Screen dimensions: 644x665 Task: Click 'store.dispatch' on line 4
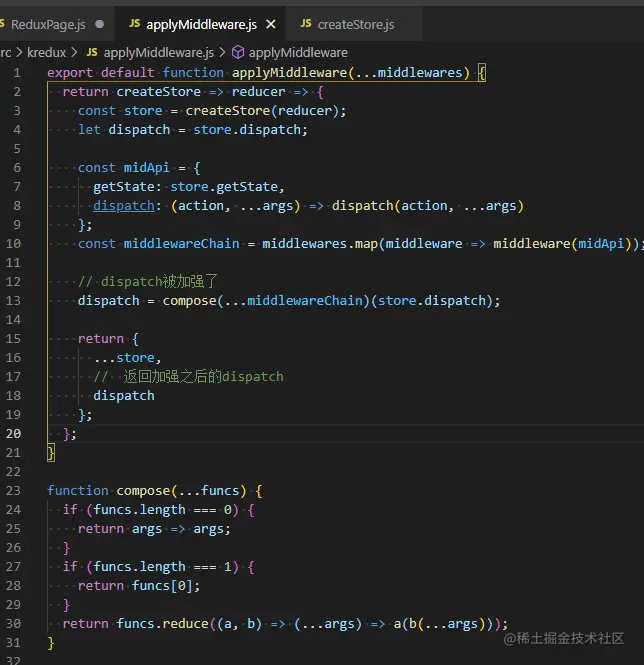(247, 130)
